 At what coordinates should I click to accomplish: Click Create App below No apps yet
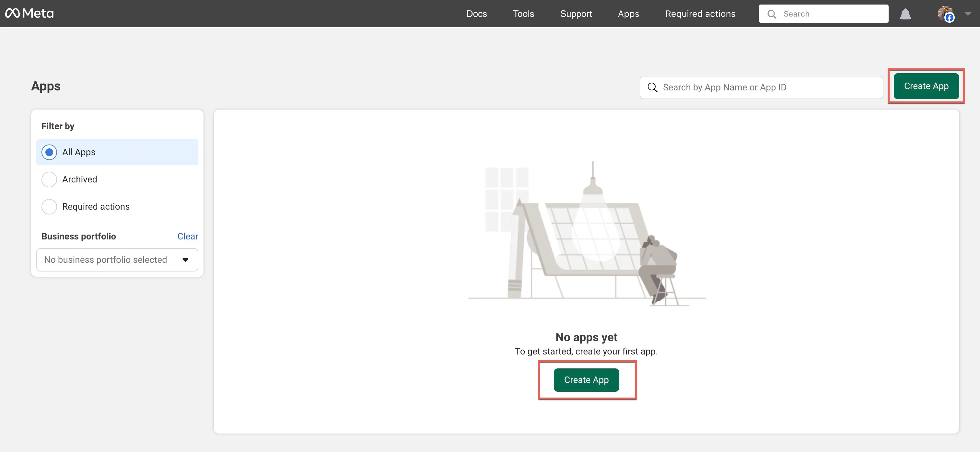[586, 380]
